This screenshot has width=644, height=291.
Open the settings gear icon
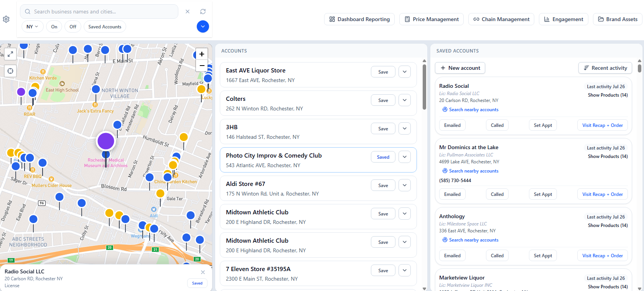click(6, 19)
